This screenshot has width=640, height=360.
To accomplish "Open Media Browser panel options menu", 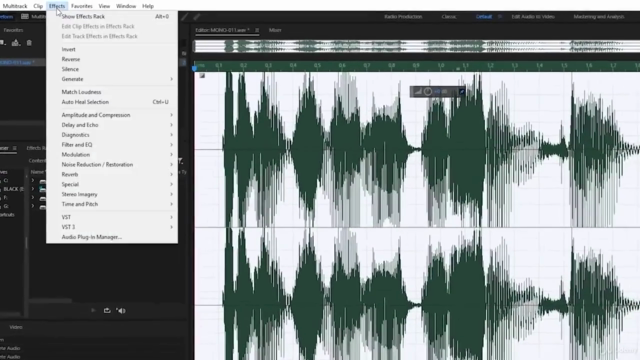I will coord(14,148).
